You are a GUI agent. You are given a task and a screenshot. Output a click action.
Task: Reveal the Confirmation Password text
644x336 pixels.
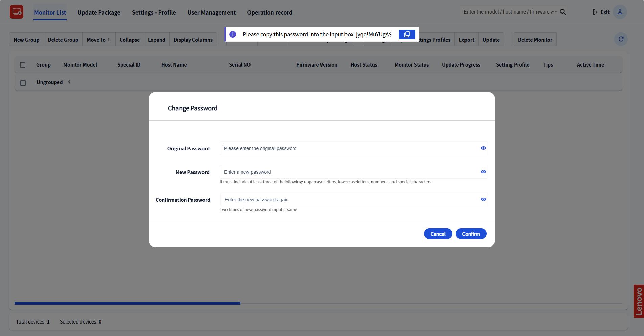coord(483,199)
